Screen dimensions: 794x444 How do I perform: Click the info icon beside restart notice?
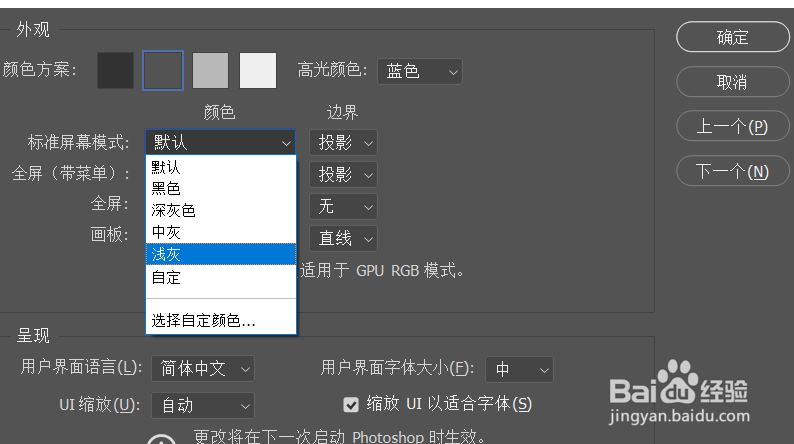click(162, 439)
